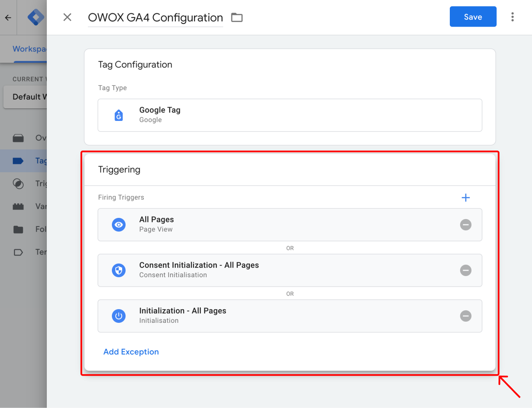The width and height of the screenshot is (532, 408).
Task: Click the Tag Configuration heading
Action: (x=135, y=65)
